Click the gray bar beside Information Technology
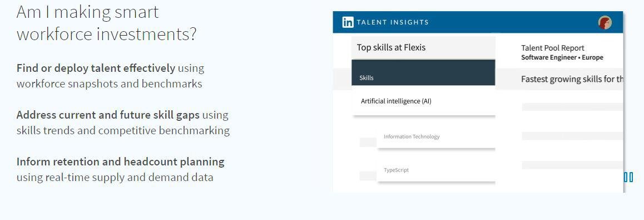The image size is (644, 220). click(x=368, y=142)
